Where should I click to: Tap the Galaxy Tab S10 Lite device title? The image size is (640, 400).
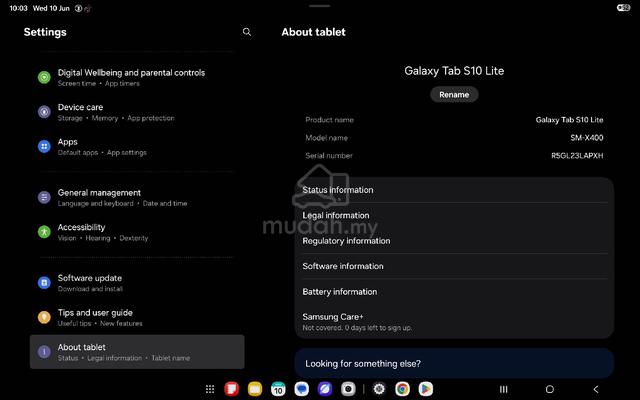[454, 71]
